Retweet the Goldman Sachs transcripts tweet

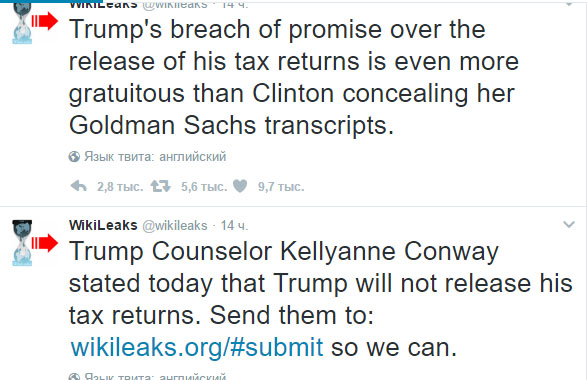click(x=161, y=186)
